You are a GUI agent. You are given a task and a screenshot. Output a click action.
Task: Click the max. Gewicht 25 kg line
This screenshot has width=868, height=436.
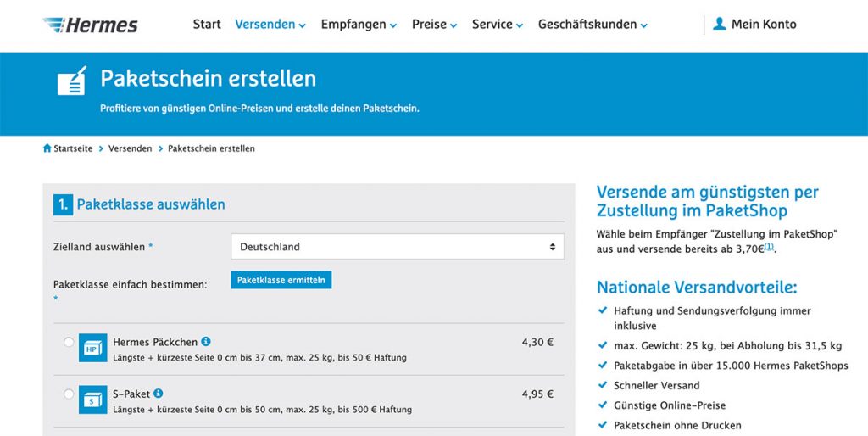728,345
